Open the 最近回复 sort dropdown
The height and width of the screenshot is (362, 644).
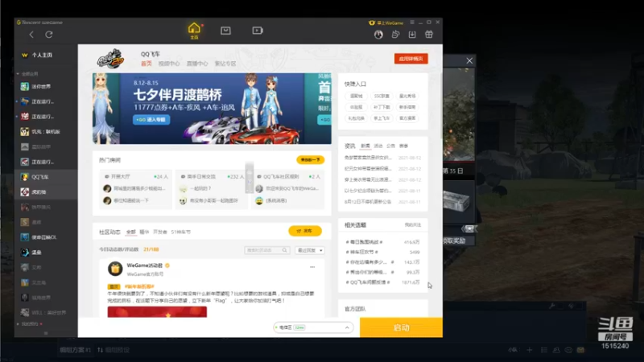pos(310,250)
